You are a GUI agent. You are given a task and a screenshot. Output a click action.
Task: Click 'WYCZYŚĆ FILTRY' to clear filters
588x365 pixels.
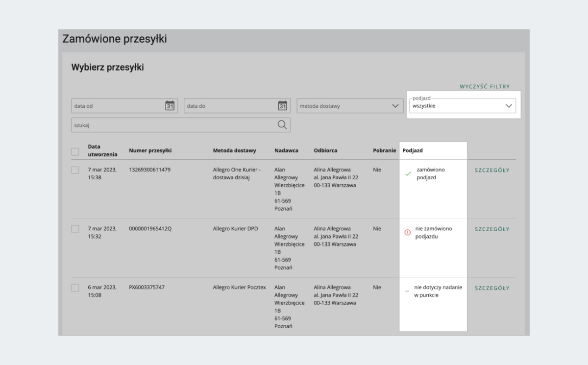pyautogui.click(x=485, y=87)
